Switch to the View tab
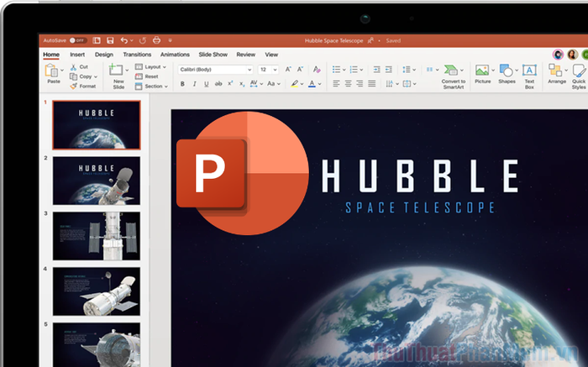588x367 pixels. [x=271, y=55]
